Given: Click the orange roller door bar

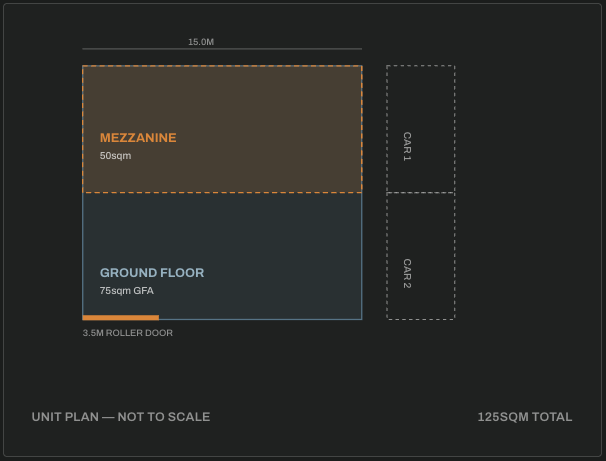Looking at the screenshot, I should point(121,318).
